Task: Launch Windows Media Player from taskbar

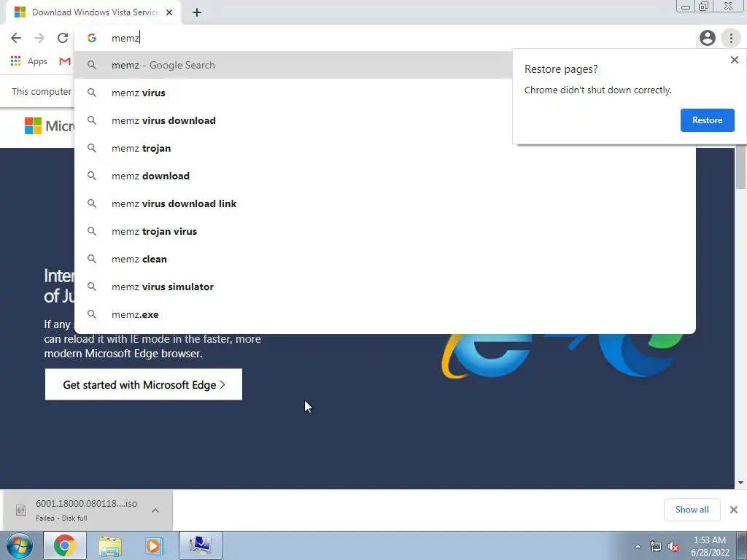Action: click(x=154, y=545)
